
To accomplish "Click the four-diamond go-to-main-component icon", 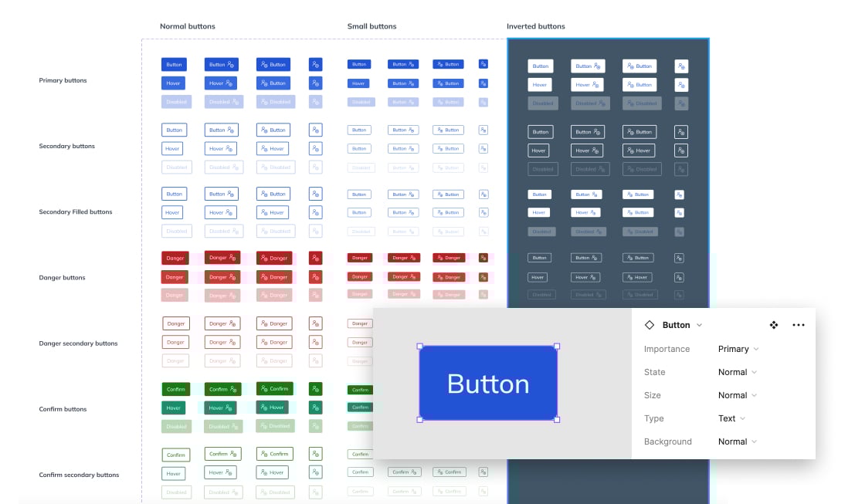I will click(774, 325).
